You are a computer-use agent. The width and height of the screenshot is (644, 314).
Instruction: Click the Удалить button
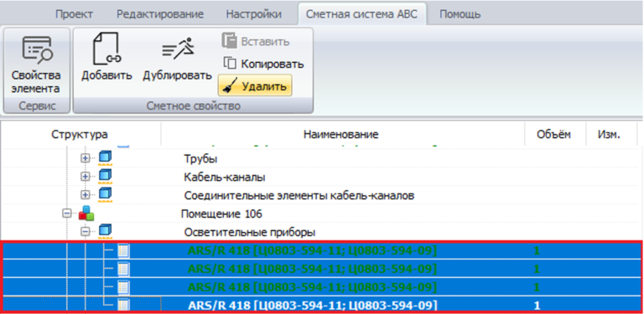point(255,85)
